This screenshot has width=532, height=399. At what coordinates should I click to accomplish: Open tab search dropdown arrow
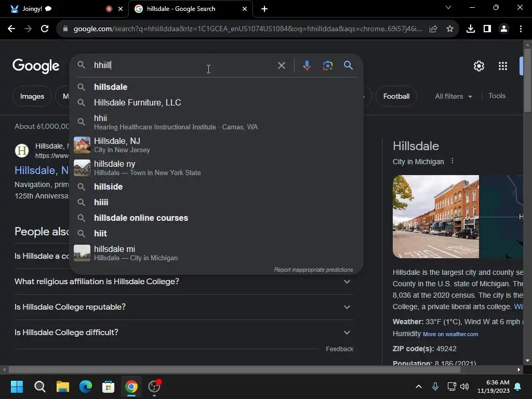[x=448, y=7]
